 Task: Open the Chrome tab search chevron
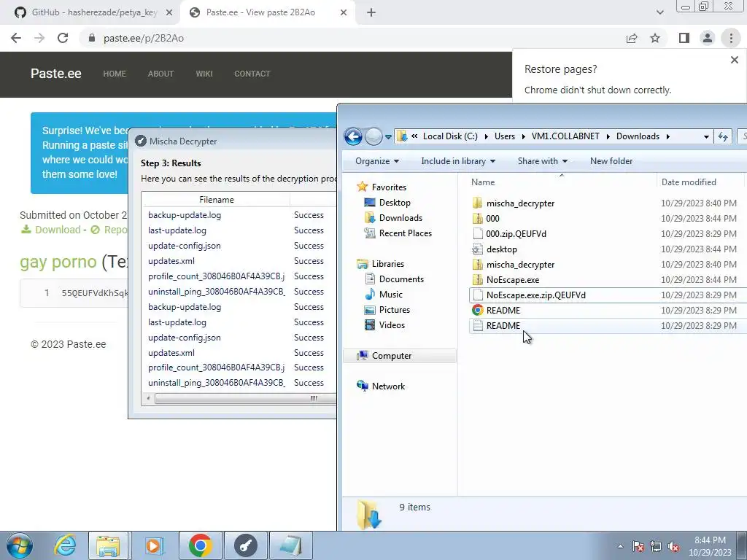(659, 12)
